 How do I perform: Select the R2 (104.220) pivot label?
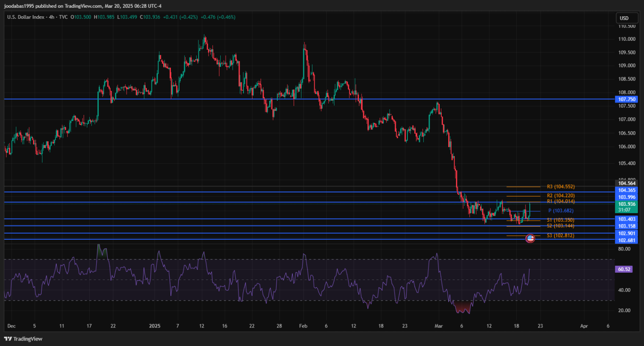pos(560,196)
